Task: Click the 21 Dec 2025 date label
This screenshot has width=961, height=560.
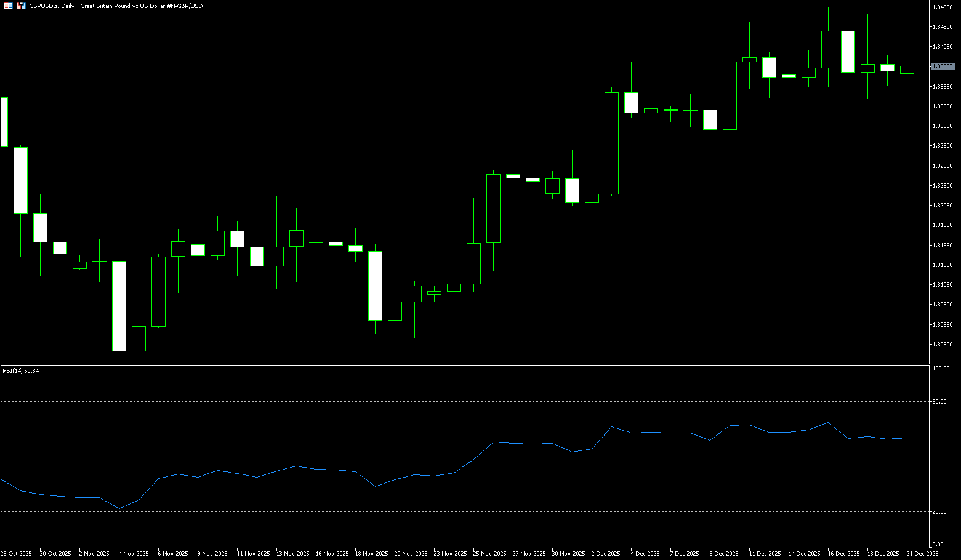Action: (922, 554)
